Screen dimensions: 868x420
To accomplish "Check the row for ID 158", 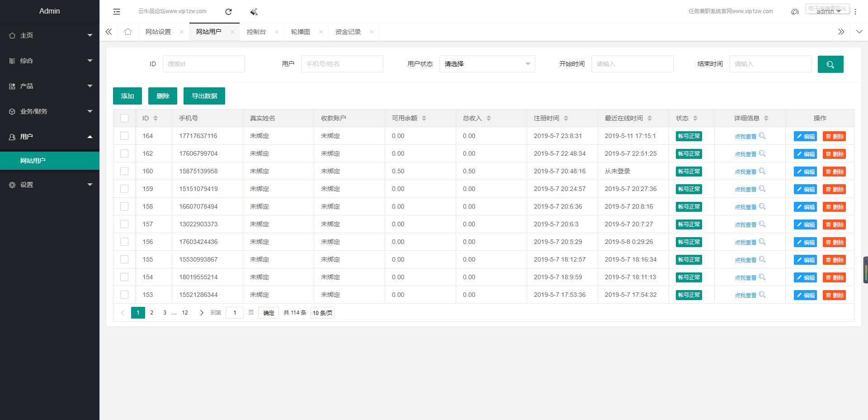I will click(124, 206).
